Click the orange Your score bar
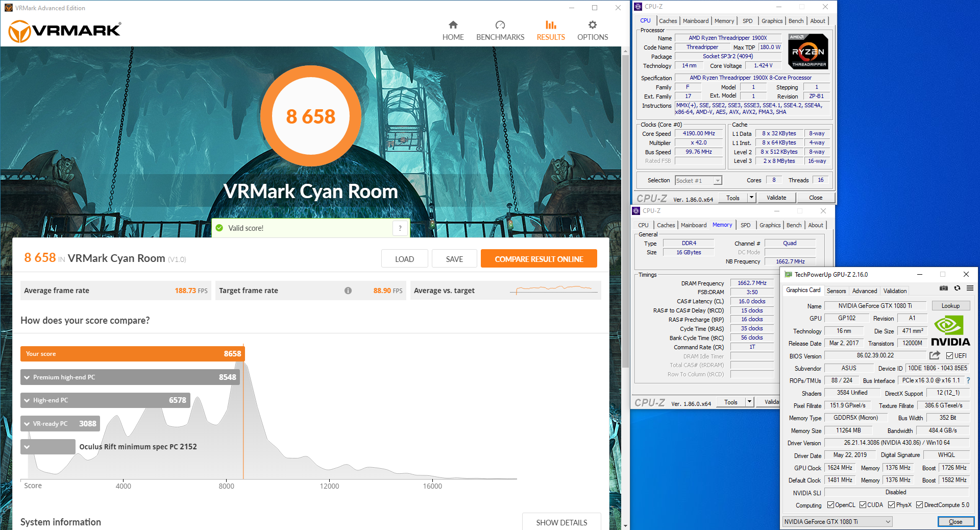 click(x=133, y=354)
